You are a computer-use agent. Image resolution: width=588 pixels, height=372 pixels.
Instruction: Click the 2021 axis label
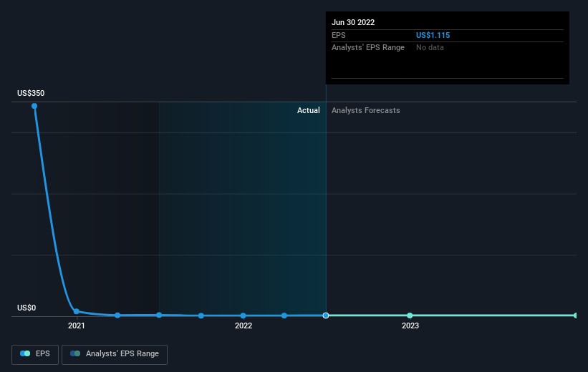tap(77, 325)
